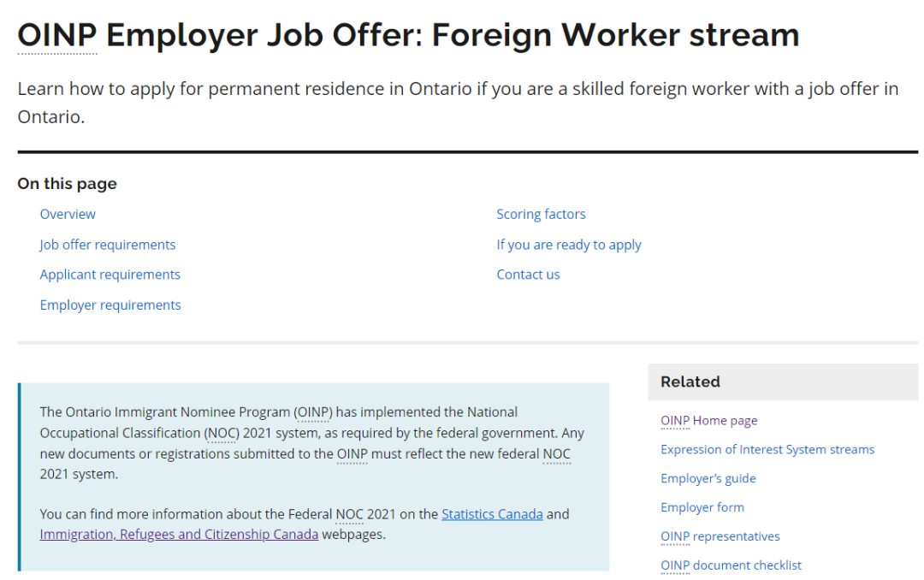Click the parenthesized (OINP) abbreviation in the notice
The height and width of the screenshot is (580, 924).
(x=313, y=412)
